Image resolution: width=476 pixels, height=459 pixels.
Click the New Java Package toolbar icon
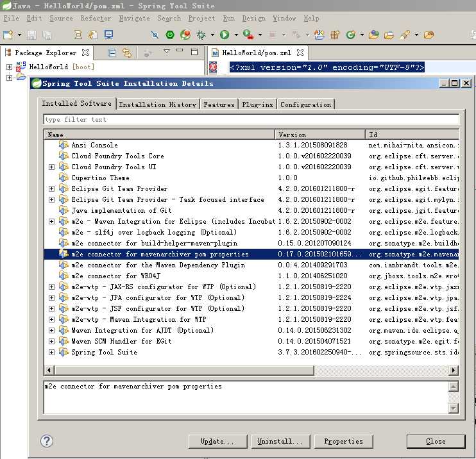tap(335, 35)
